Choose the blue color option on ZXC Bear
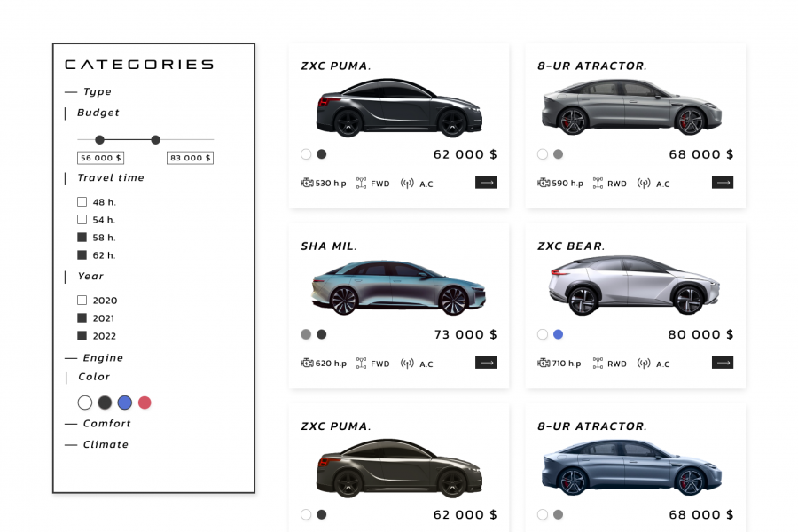Screen dimensions: 798x532 tap(559, 334)
